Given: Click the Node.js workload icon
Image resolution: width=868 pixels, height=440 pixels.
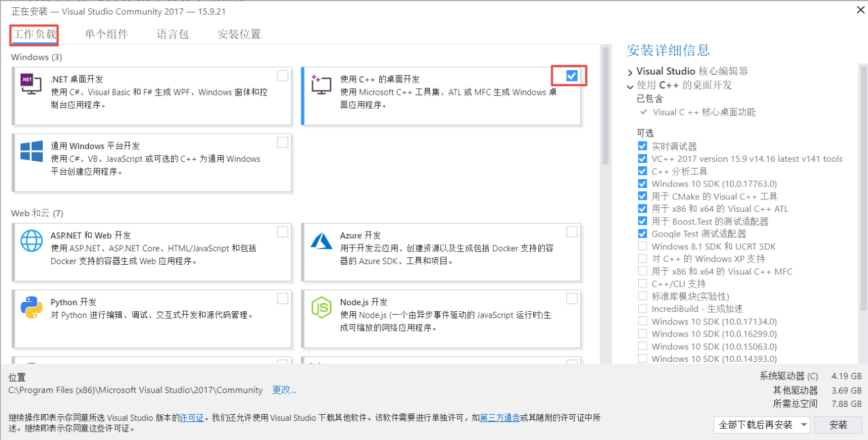Looking at the screenshot, I should (x=322, y=307).
